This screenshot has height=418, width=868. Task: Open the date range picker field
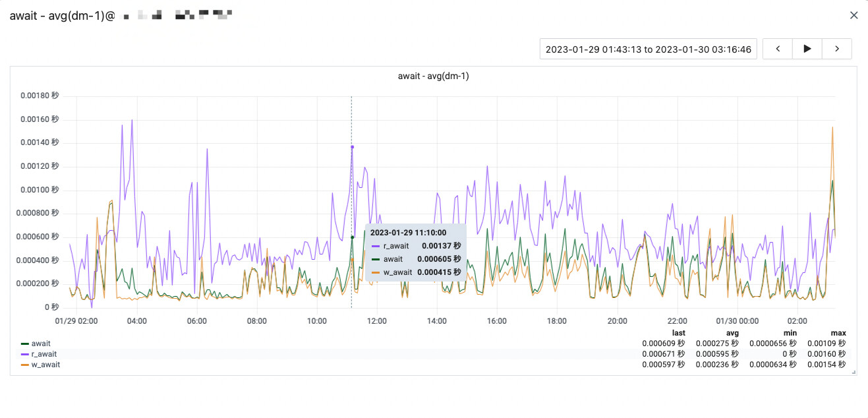tap(649, 49)
